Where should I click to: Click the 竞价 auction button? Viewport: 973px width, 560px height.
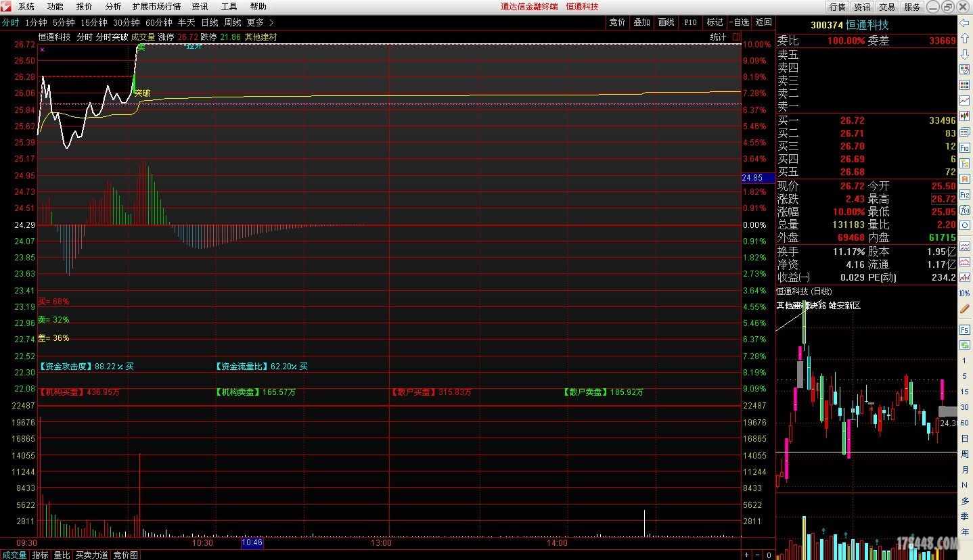[x=617, y=22]
